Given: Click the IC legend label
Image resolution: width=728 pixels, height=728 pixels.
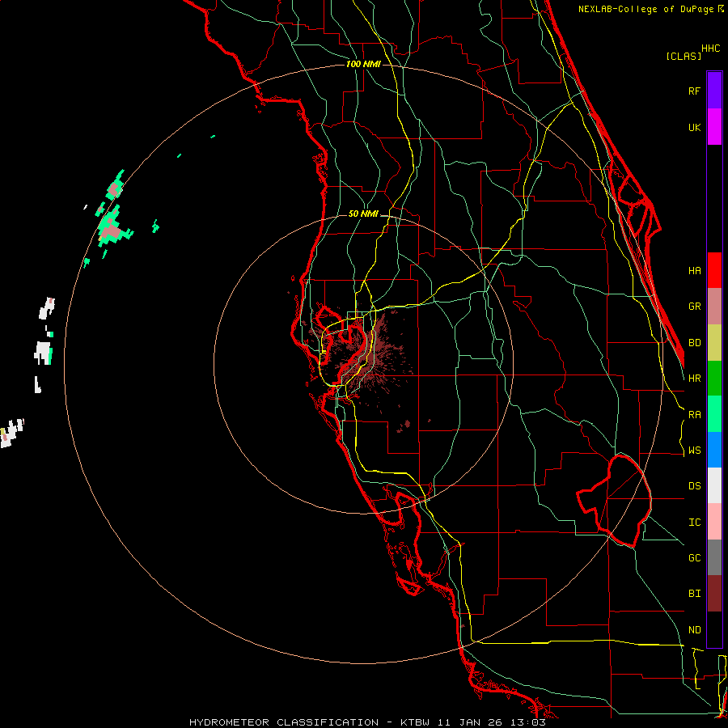Looking at the screenshot, I should click(694, 523).
